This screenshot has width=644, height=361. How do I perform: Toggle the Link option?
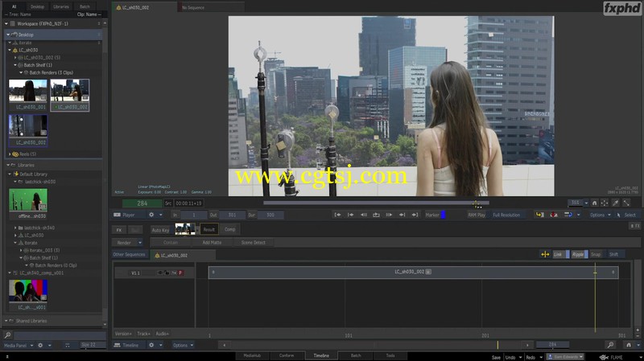[560, 254]
